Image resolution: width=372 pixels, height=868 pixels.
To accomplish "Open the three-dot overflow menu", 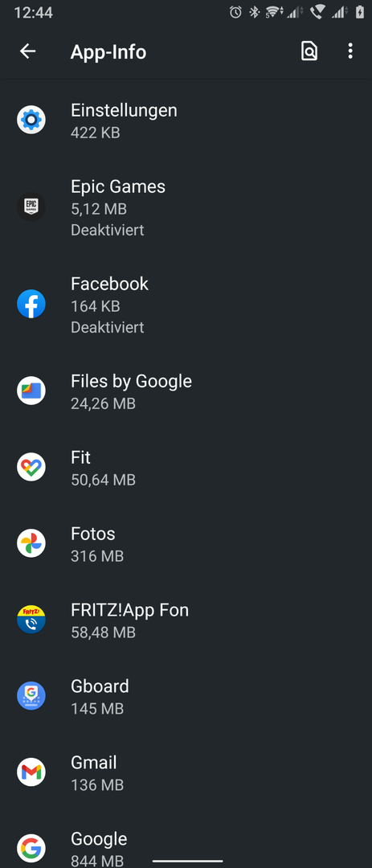I will (x=350, y=51).
